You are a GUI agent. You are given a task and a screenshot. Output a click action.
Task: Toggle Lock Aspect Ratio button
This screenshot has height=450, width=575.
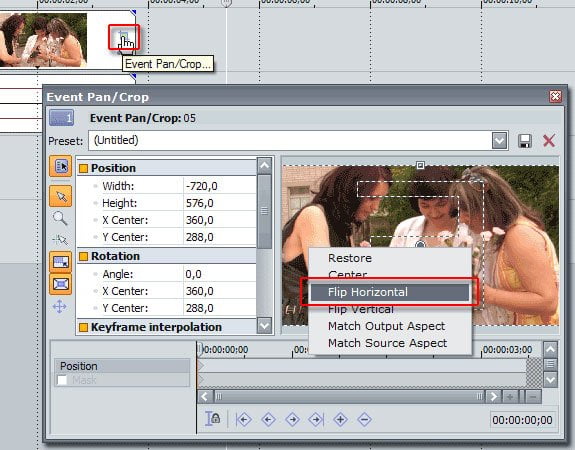[x=61, y=261]
